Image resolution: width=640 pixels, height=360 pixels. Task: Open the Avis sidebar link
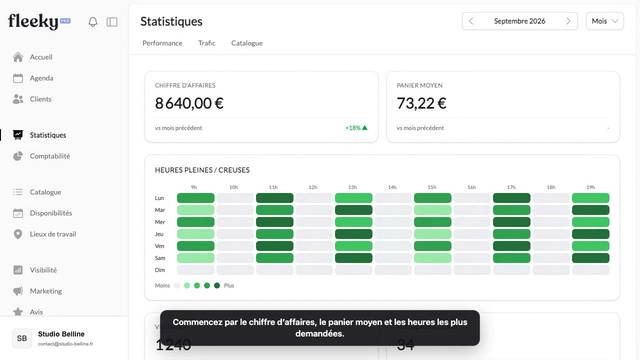pos(36,312)
